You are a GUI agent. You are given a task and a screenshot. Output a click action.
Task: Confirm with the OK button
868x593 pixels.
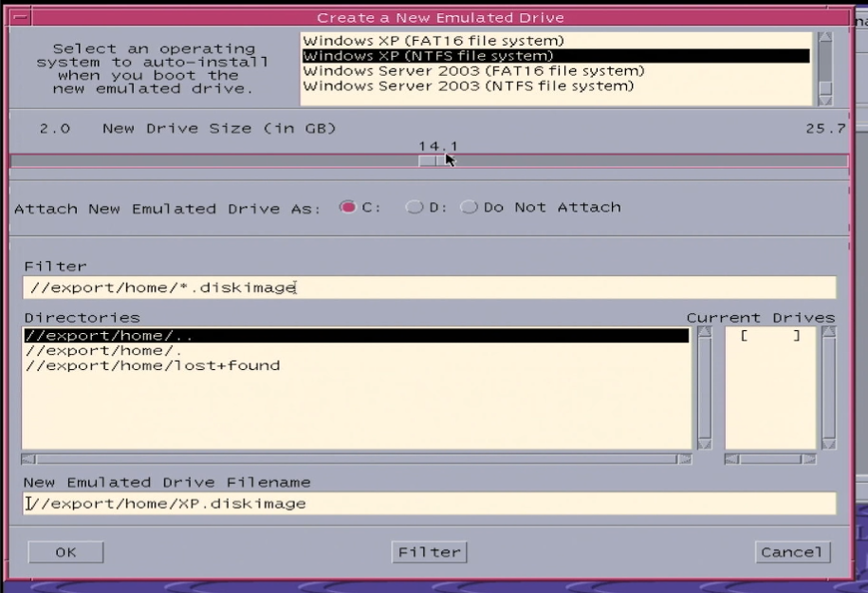point(65,552)
